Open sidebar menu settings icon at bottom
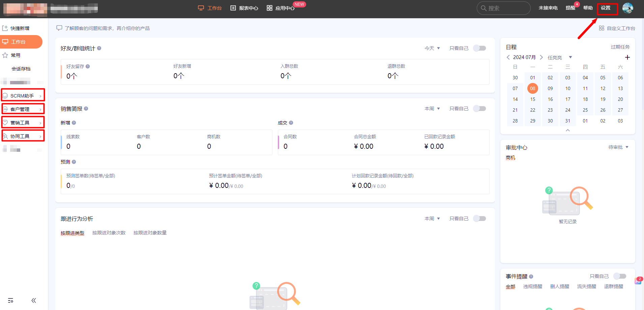 coord(11,301)
